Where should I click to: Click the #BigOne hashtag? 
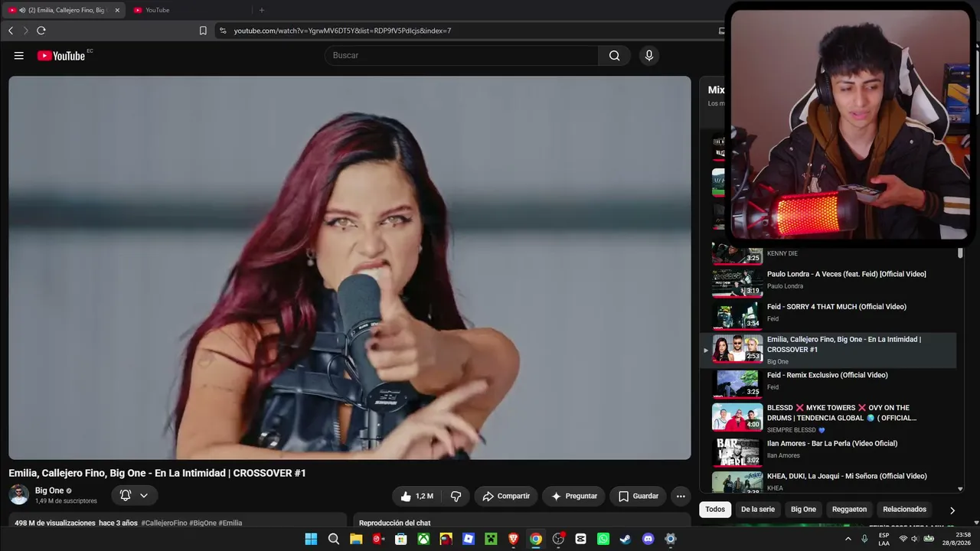tap(203, 523)
